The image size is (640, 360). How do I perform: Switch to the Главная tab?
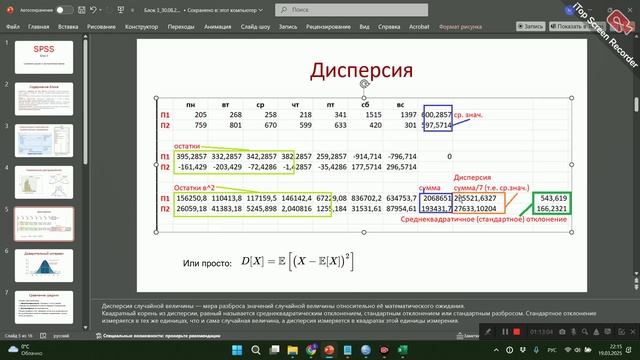[x=38, y=27]
